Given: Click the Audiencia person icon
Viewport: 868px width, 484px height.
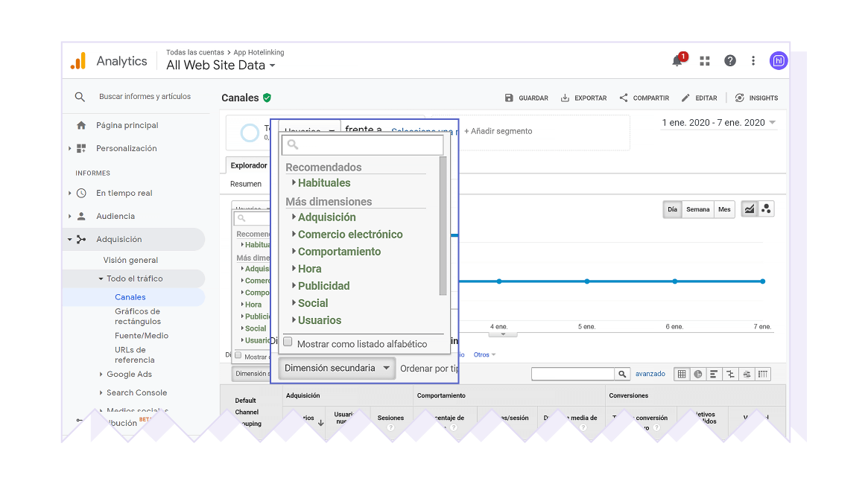Looking at the screenshot, I should click(81, 216).
